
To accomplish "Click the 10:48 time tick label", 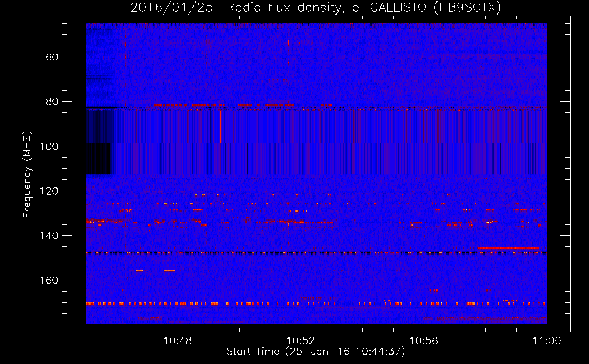I will point(178,341).
